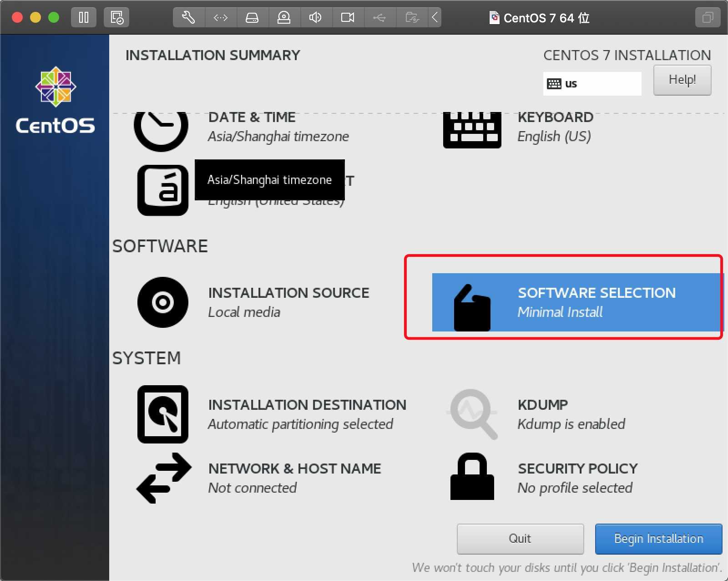Click 'Not connected' text
The width and height of the screenshot is (728, 581).
[x=253, y=488]
